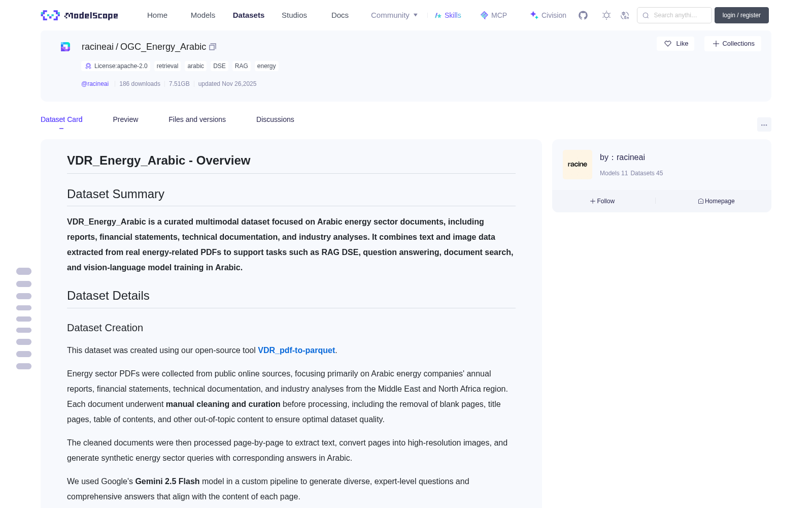Click the dataset avatar icon
Viewport: 812px width, 508px height.
(65, 47)
